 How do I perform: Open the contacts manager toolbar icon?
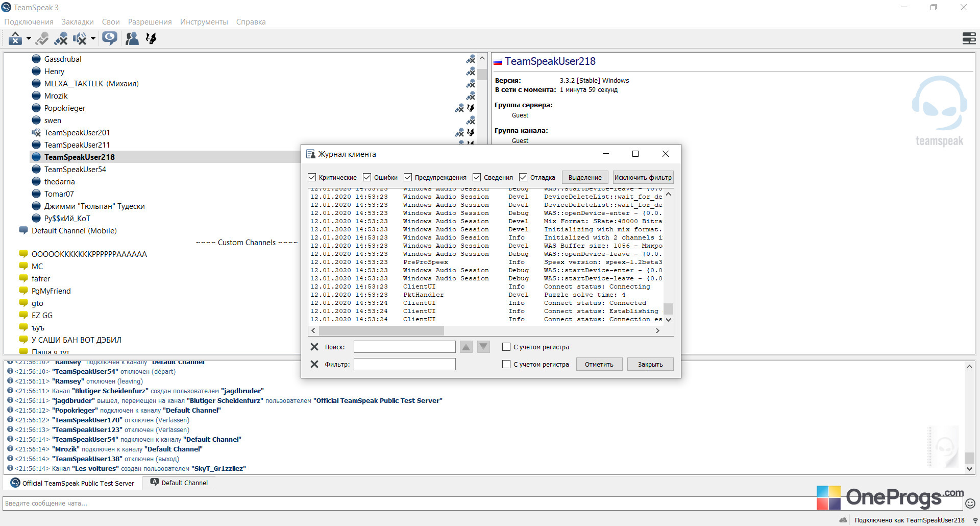point(132,38)
